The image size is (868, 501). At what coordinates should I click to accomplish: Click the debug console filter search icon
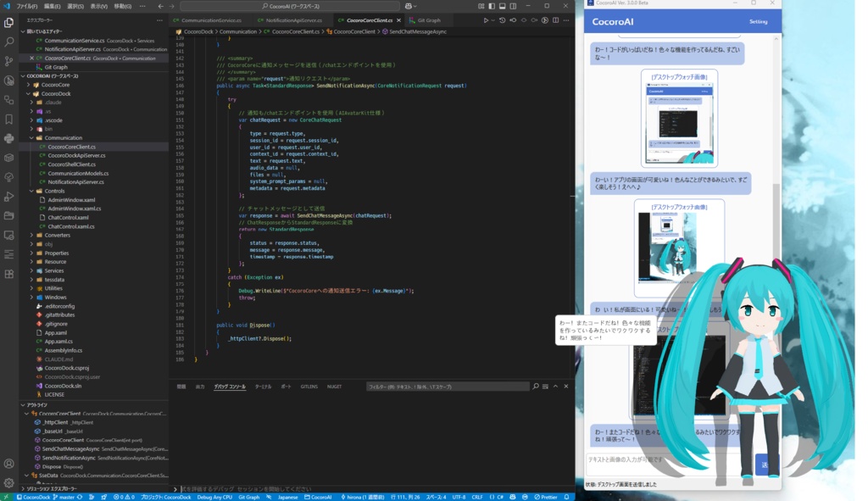536,387
